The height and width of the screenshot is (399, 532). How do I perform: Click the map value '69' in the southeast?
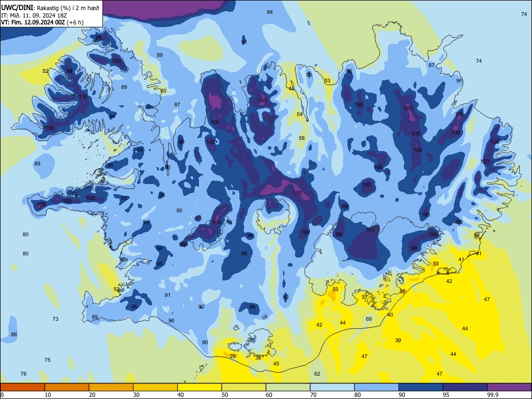click(x=369, y=319)
